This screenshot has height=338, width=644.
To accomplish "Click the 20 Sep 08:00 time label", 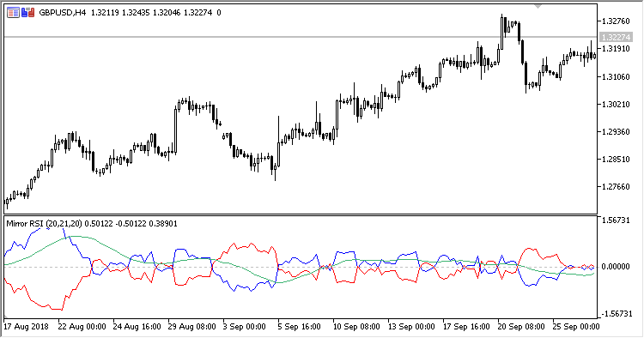I will [x=521, y=327].
